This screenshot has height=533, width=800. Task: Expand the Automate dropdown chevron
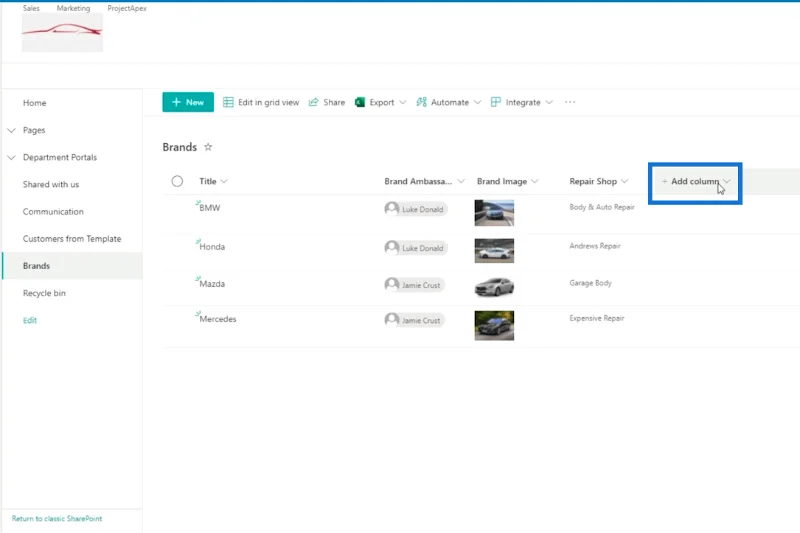[478, 103]
